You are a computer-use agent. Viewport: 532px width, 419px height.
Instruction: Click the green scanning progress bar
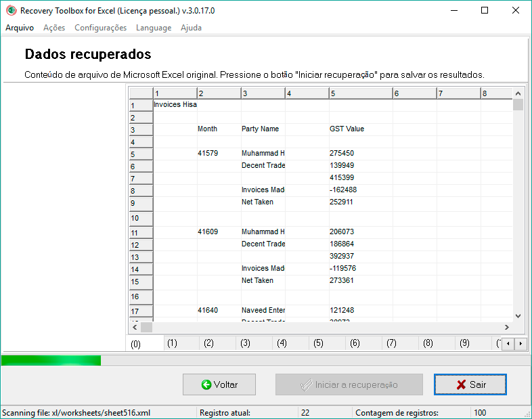point(51,360)
